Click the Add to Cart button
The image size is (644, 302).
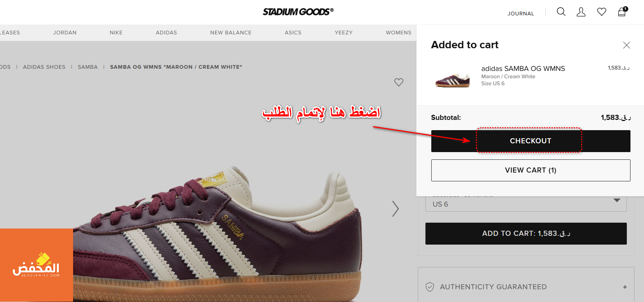click(x=526, y=234)
